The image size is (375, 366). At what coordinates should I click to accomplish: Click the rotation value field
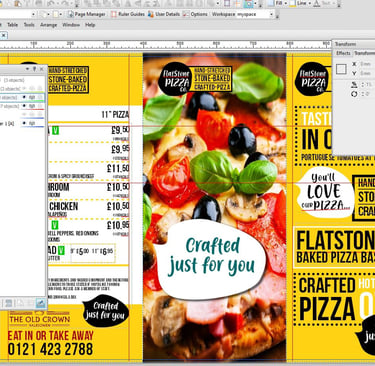pyautogui.click(x=368, y=94)
